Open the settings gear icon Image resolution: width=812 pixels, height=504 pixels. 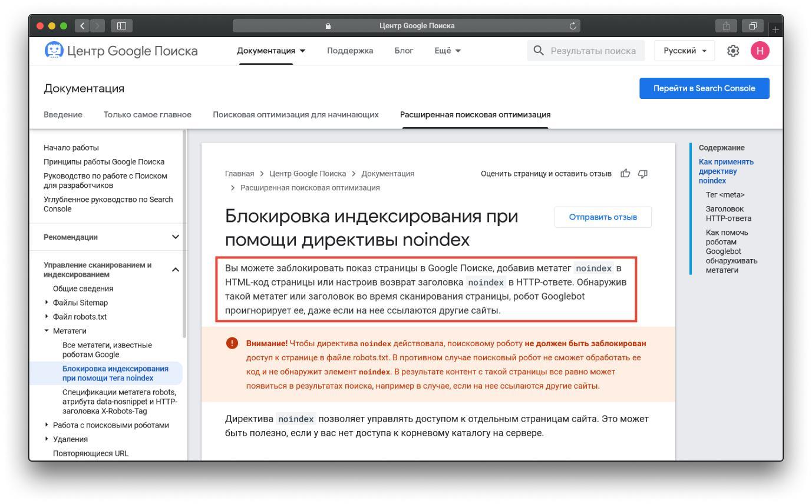(733, 51)
